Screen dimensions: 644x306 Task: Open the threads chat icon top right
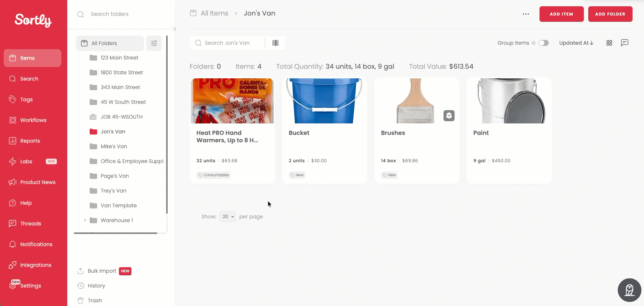pos(625,42)
